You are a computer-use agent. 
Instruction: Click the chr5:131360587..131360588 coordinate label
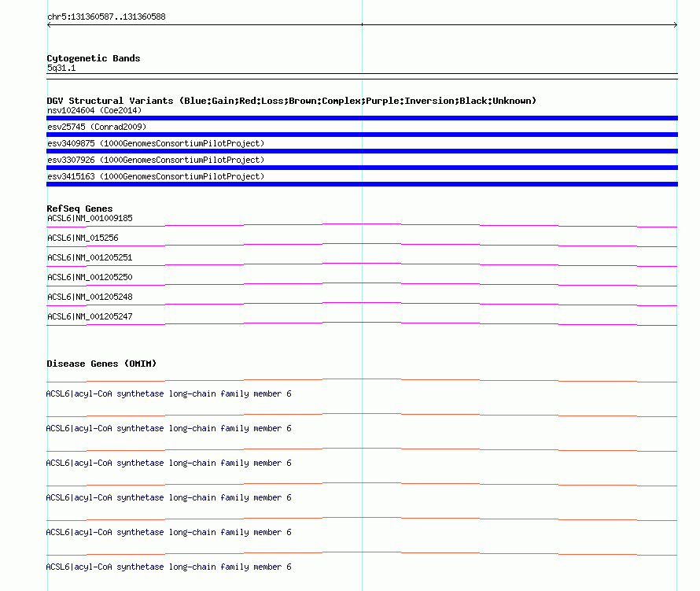106,17
